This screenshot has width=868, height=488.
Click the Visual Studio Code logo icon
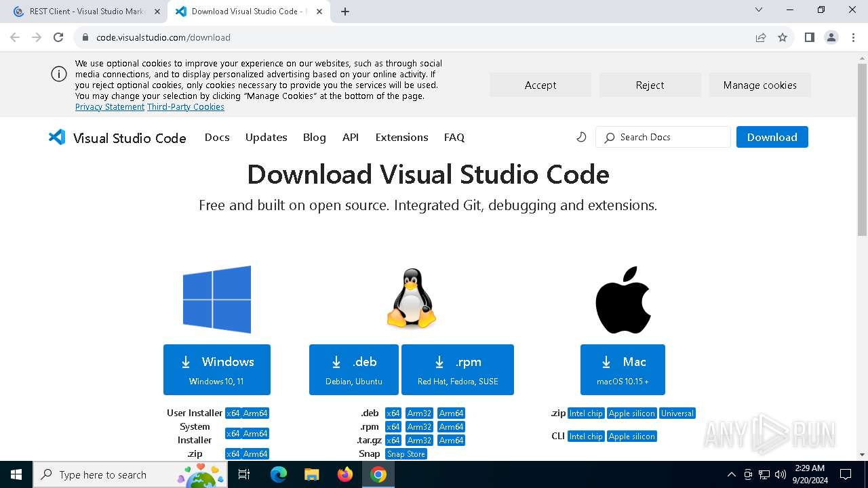click(x=57, y=137)
